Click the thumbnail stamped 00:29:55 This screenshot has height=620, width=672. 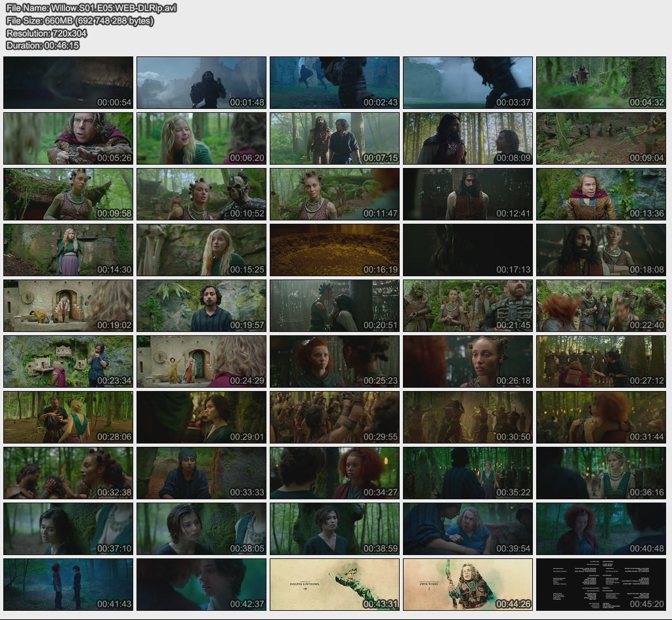(x=335, y=417)
